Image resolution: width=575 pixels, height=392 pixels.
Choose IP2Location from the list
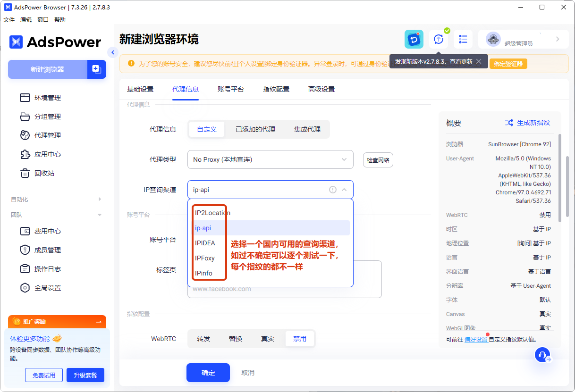click(270, 213)
